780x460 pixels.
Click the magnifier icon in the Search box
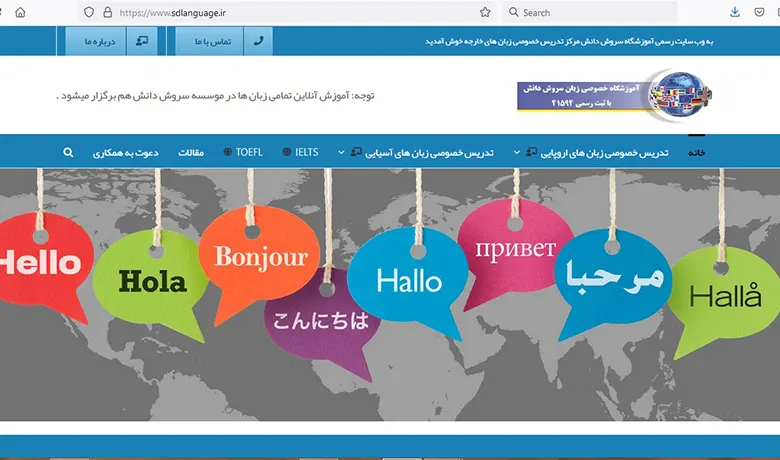514,12
